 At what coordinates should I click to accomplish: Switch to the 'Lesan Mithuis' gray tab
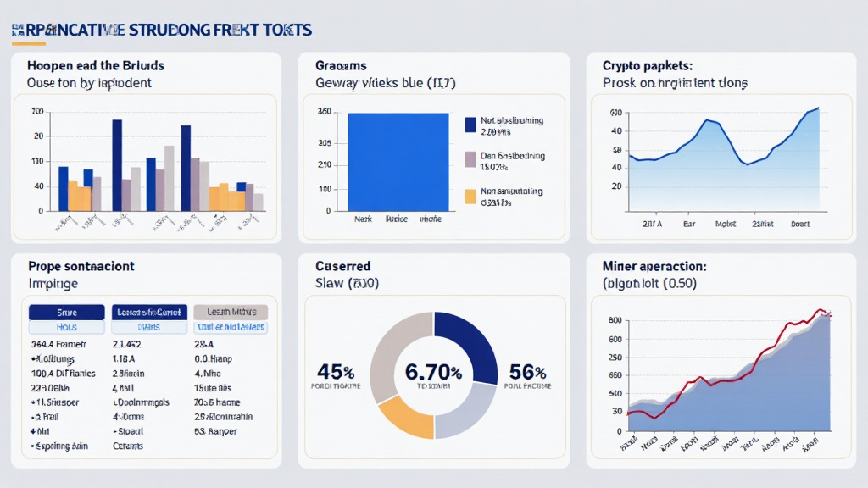tap(231, 312)
